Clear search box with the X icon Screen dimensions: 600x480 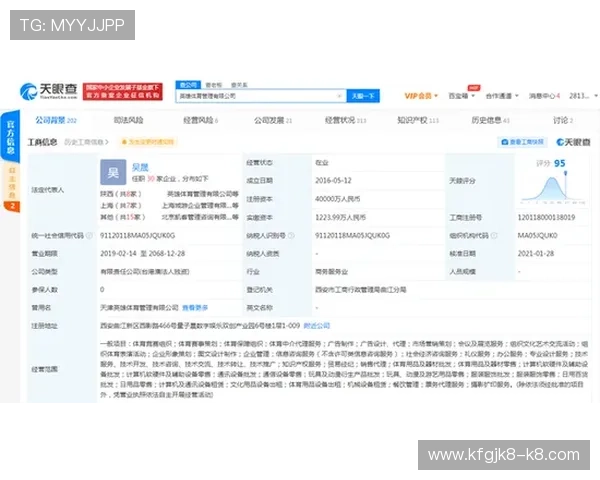coord(339,96)
